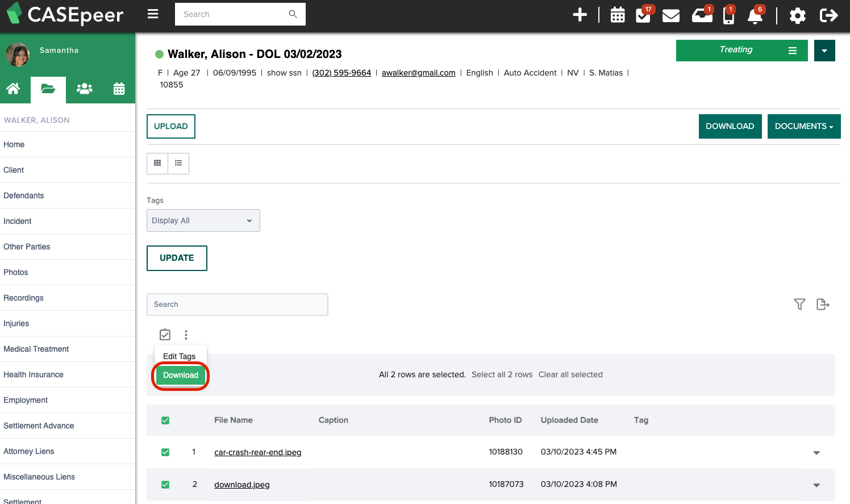Open the Injuries sidebar item

tap(68, 323)
